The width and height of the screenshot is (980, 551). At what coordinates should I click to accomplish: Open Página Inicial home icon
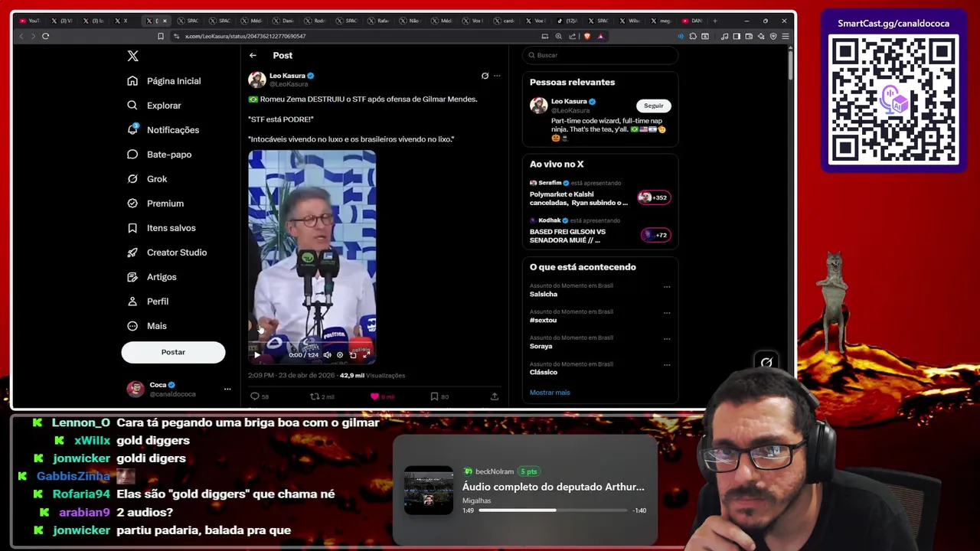pyautogui.click(x=132, y=81)
